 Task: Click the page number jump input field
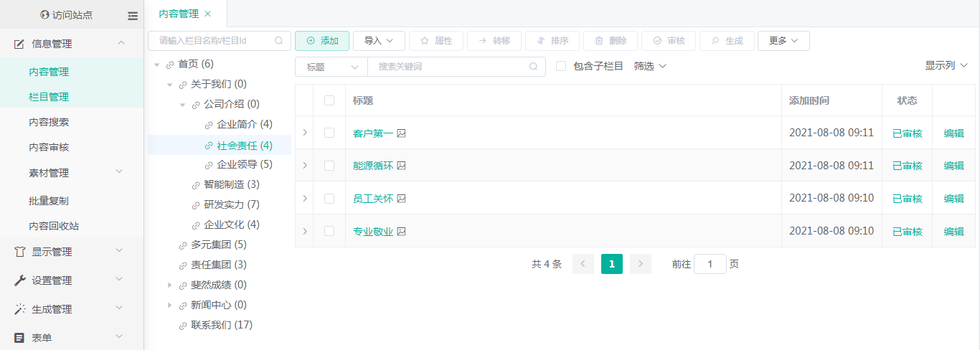(710, 264)
